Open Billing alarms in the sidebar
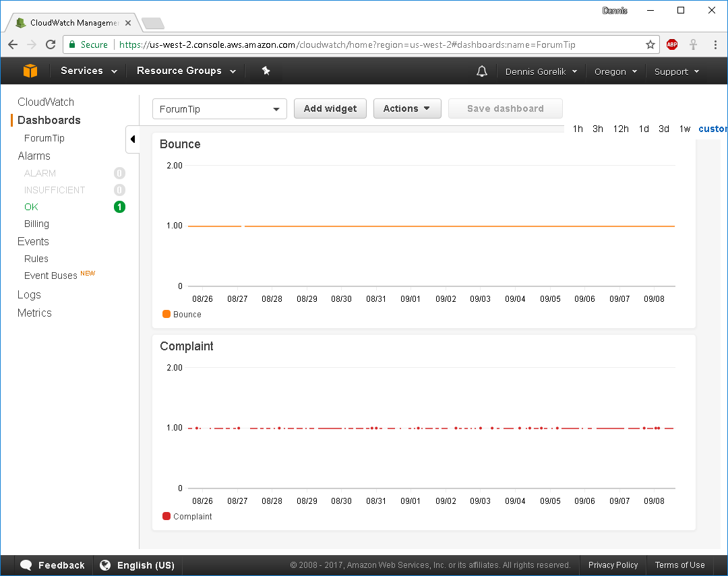 tap(36, 224)
